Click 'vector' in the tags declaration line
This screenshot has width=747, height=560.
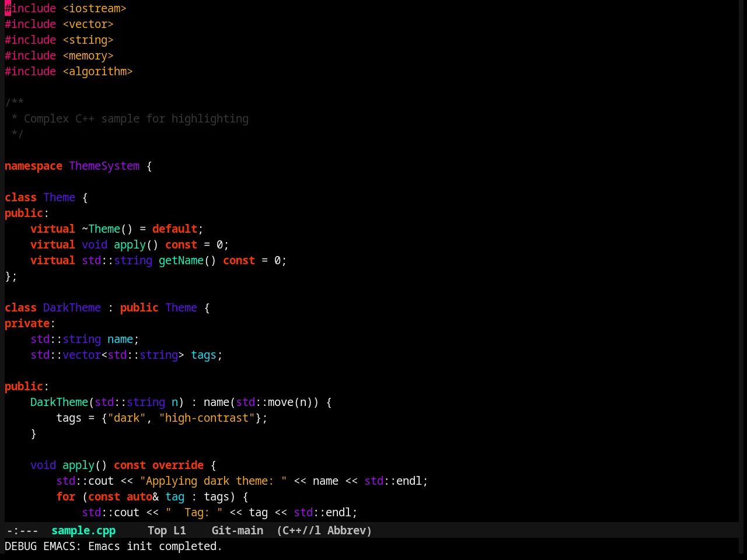tap(82, 355)
